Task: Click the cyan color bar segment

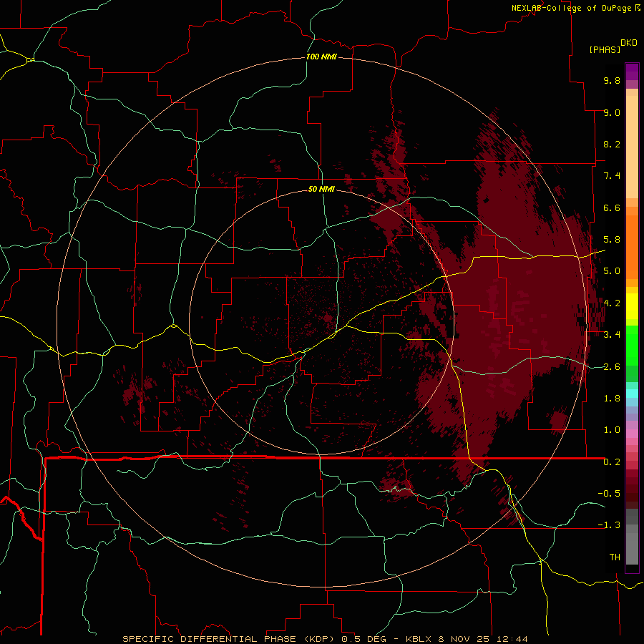Action: pos(632,394)
